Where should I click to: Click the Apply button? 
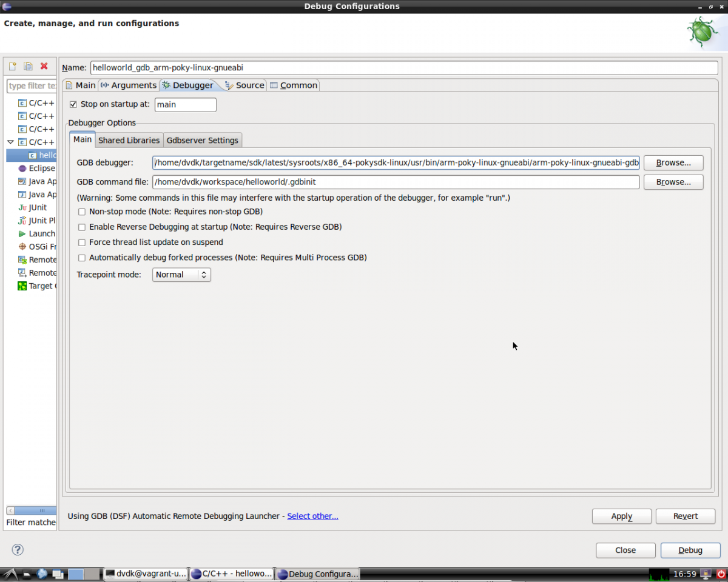(x=621, y=516)
